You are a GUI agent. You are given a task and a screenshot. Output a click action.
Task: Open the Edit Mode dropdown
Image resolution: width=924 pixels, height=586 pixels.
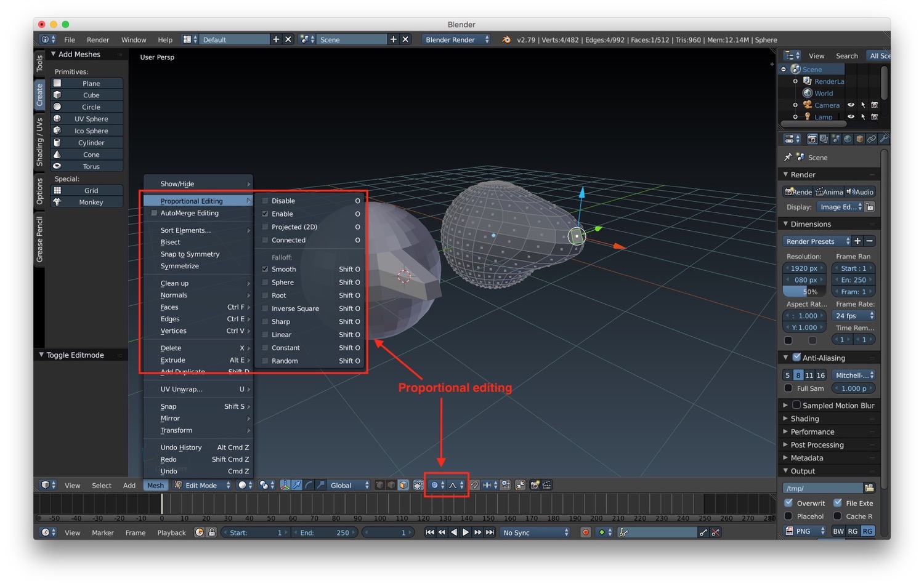pyautogui.click(x=202, y=485)
